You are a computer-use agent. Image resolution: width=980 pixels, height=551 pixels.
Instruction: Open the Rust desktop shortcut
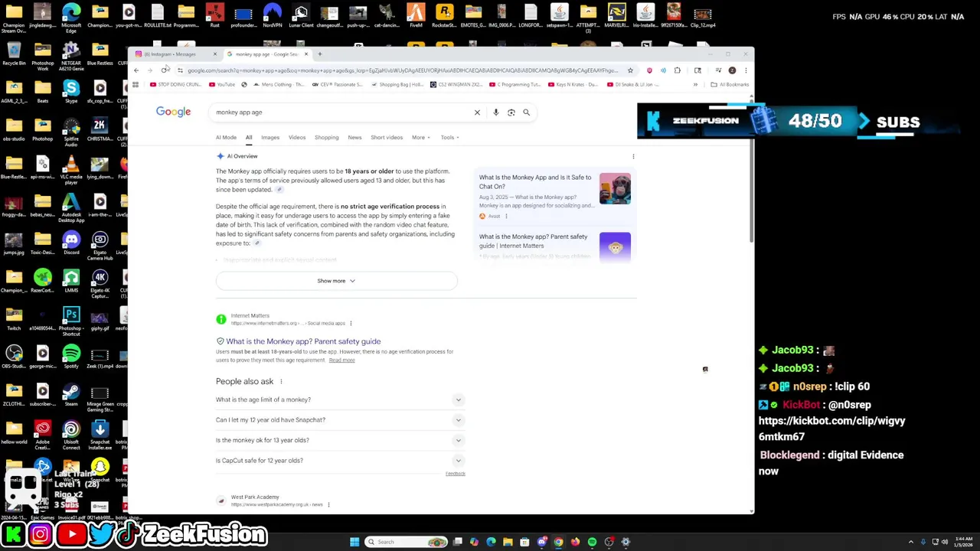point(214,15)
